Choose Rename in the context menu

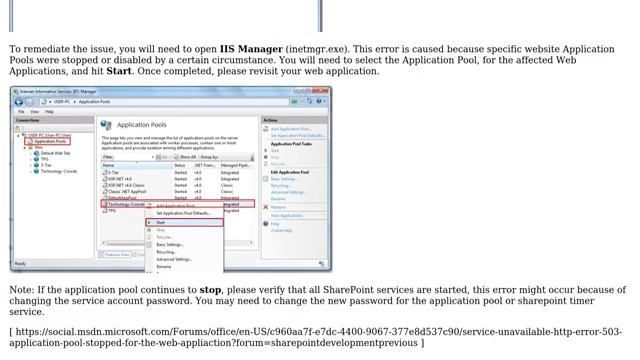pyautogui.click(x=184, y=267)
